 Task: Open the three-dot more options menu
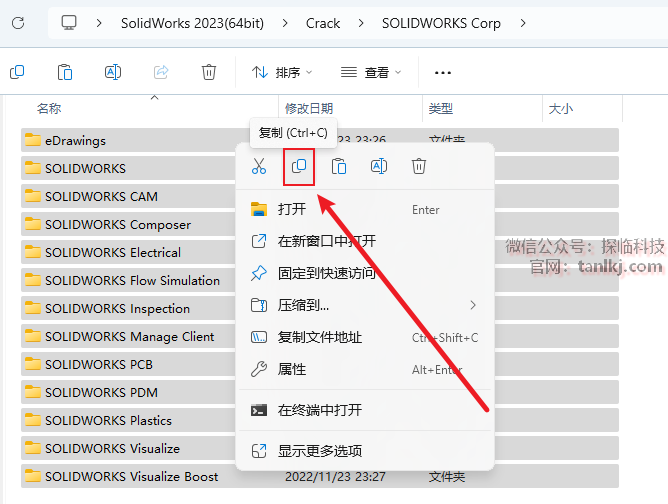coord(443,73)
